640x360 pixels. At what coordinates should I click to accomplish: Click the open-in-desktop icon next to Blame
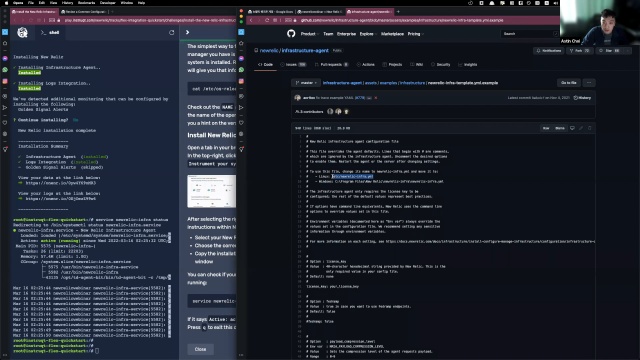572,128
